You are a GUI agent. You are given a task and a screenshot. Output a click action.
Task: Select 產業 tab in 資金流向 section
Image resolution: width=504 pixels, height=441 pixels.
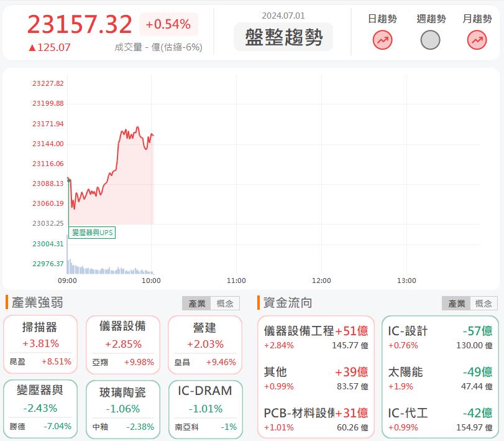pyautogui.click(x=456, y=304)
